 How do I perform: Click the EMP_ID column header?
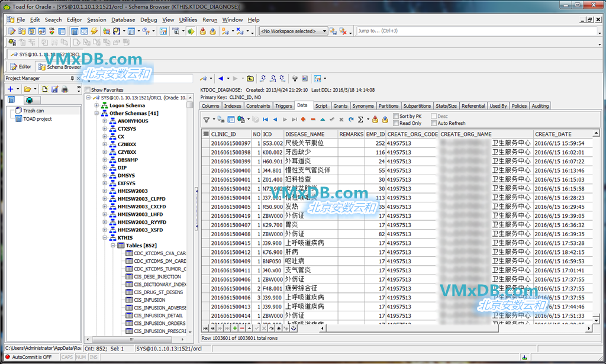(375, 134)
